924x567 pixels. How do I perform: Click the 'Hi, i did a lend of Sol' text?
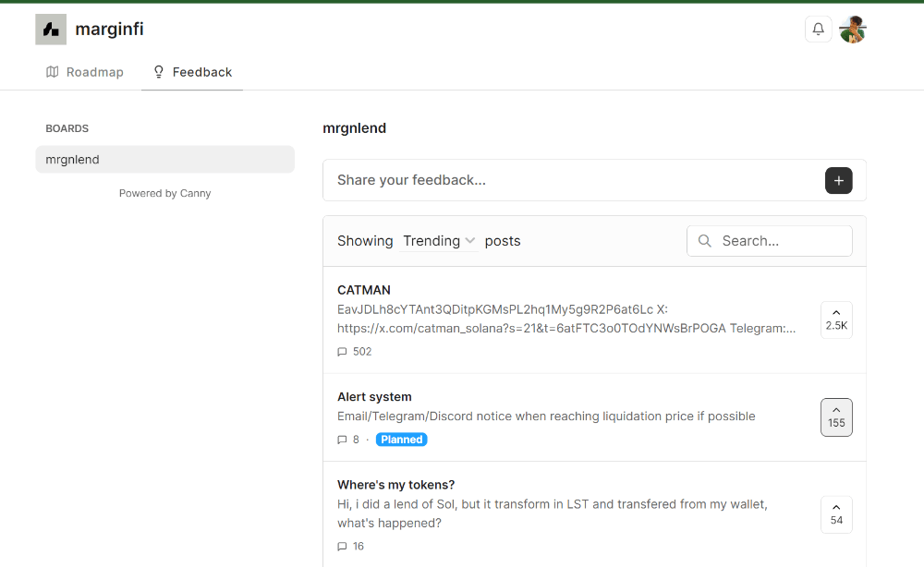[553, 513]
